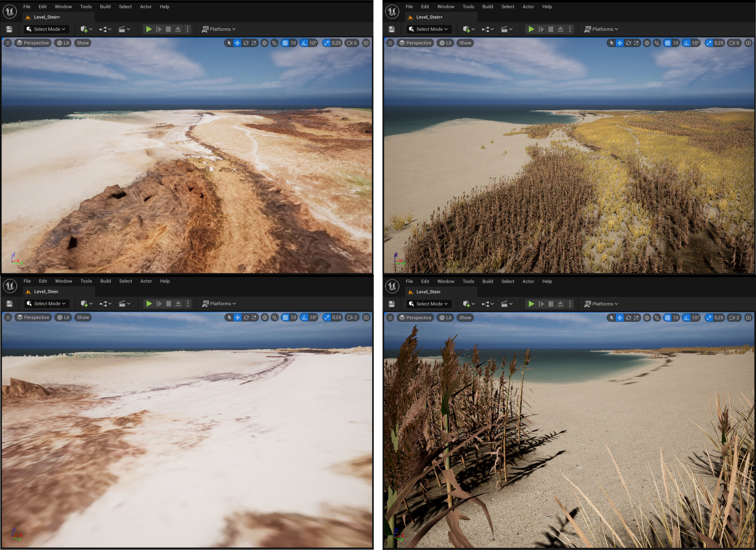Switch to Level_Stein tab in bottom-right window
Image resolution: width=756 pixels, height=550 pixels.
pyautogui.click(x=428, y=292)
